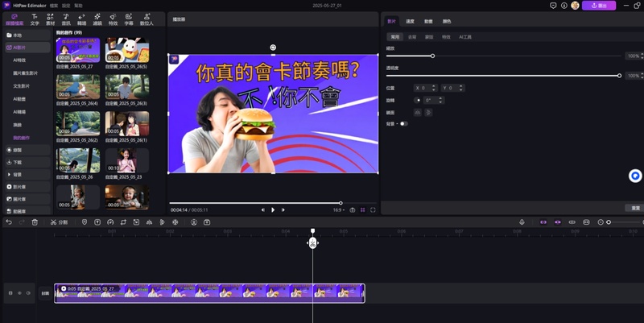Image resolution: width=644 pixels, height=323 pixels.
Task: Toggle the second purple snap icon near microphone
Action: coord(557,222)
